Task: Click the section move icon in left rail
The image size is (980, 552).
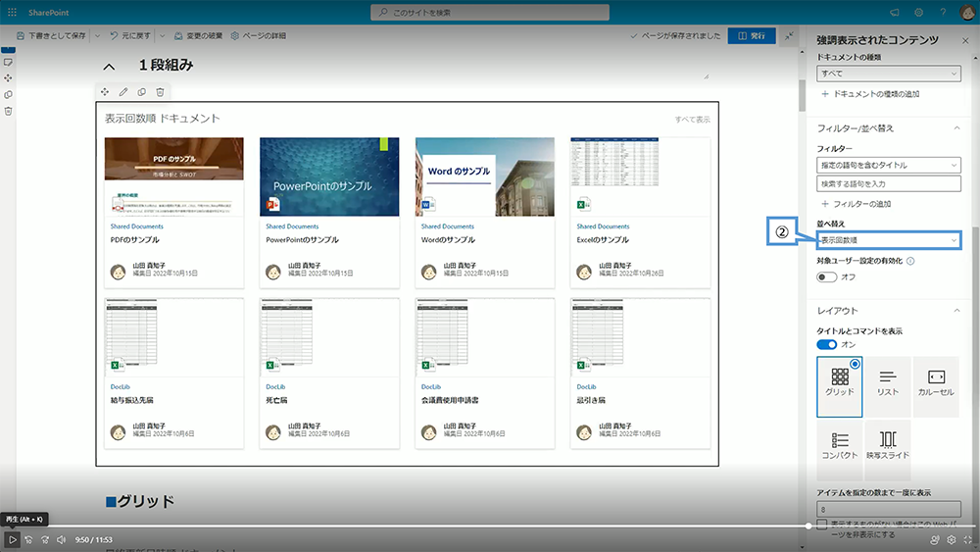Action: [8, 78]
